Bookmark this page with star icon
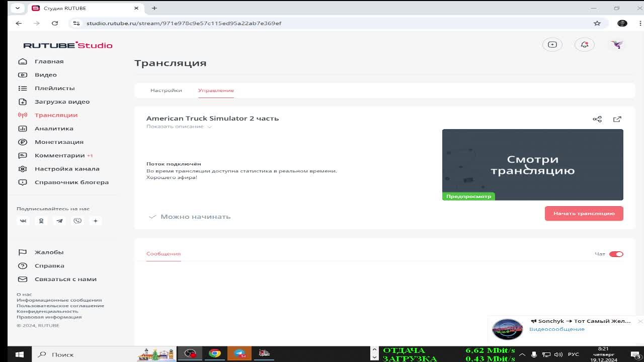 pyautogui.click(x=597, y=23)
